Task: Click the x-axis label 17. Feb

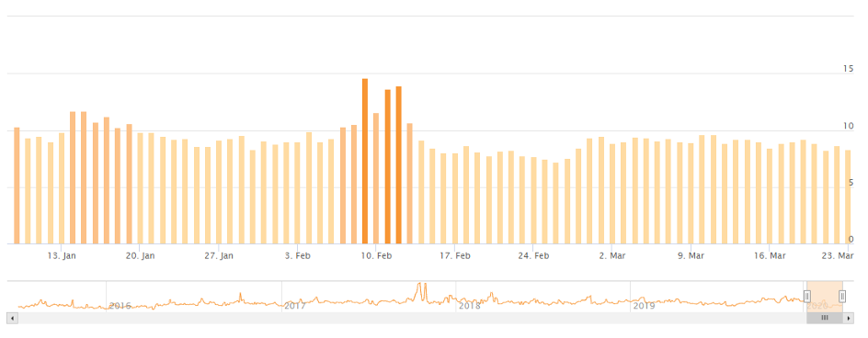Action: [x=454, y=255]
